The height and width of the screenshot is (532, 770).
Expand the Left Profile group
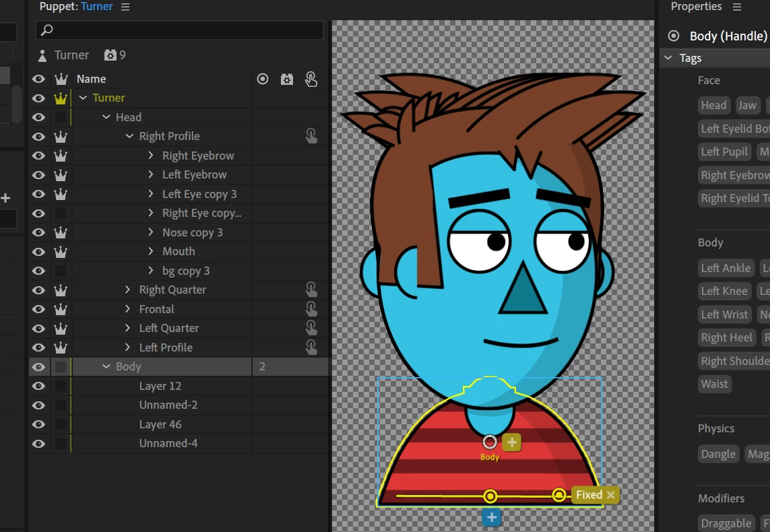click(x=128, y=347)
